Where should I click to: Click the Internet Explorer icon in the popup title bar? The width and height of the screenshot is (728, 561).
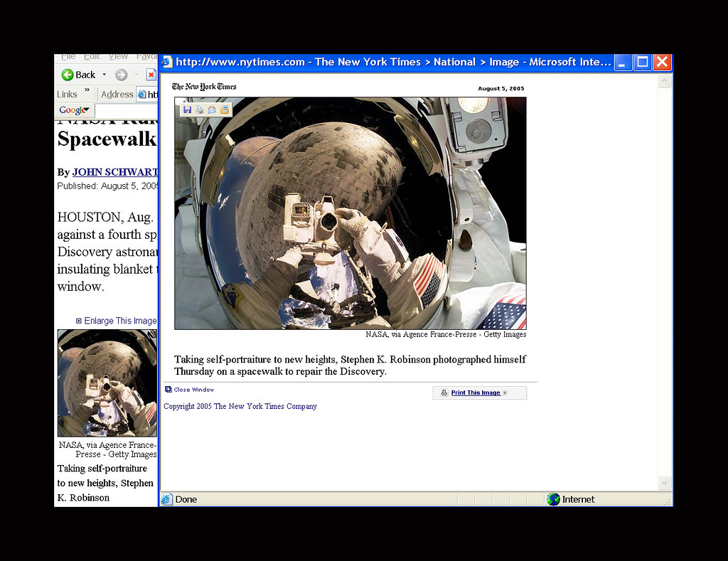pyautogui.click(x=167, y=62)
